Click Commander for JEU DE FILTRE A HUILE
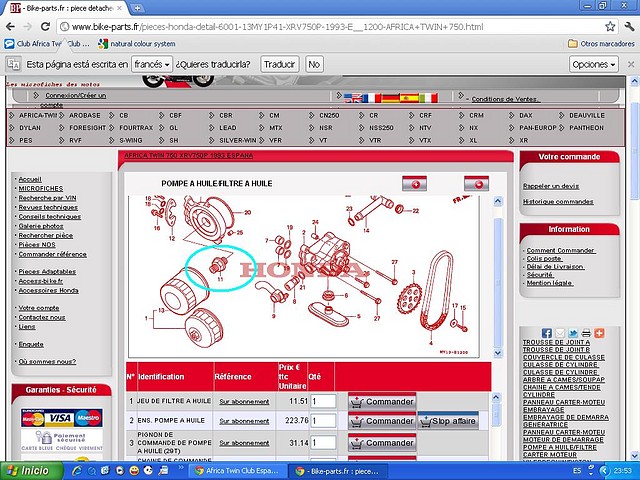Viewport: 640px width, 480px height. coord(382,402)
